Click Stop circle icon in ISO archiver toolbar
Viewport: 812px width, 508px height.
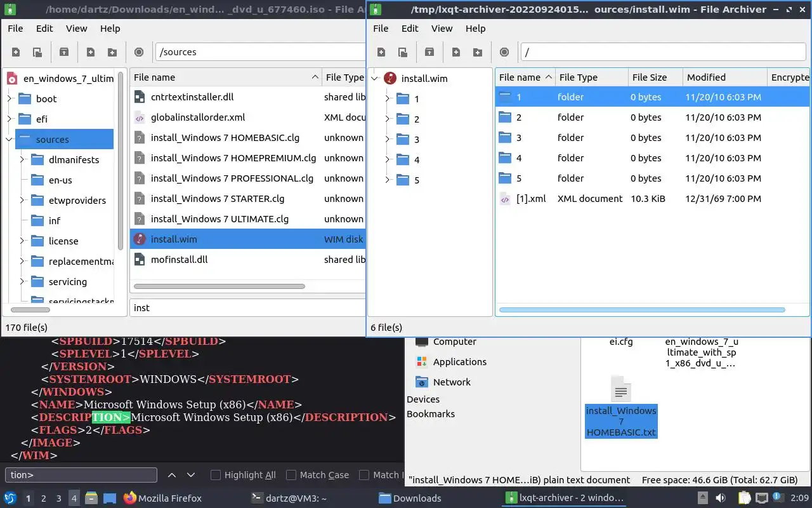(x=139, y=52)
